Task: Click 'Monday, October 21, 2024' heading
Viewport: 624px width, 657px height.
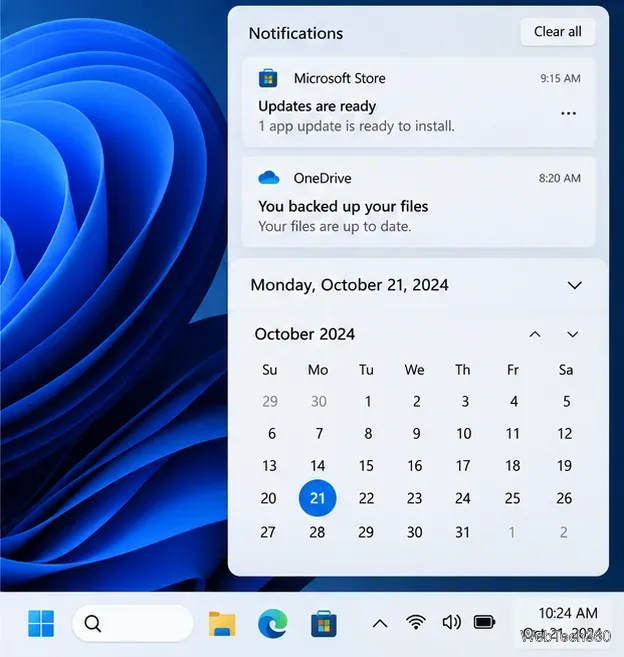Action: 349,285
